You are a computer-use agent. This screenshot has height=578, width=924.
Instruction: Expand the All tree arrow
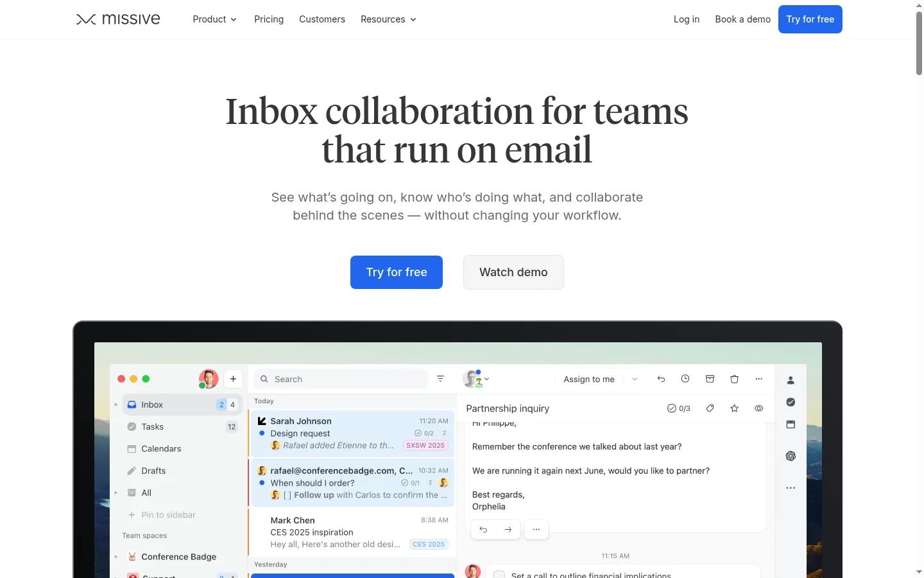116,493
